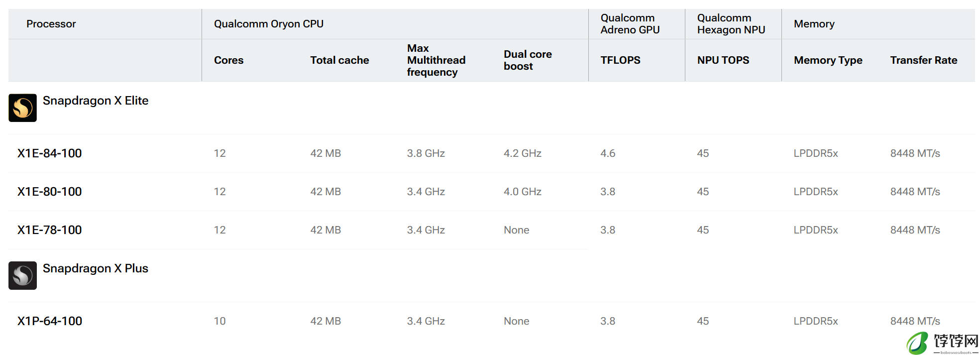Click the Memory Type column header

pyautogui.click(x=828, y=60)
